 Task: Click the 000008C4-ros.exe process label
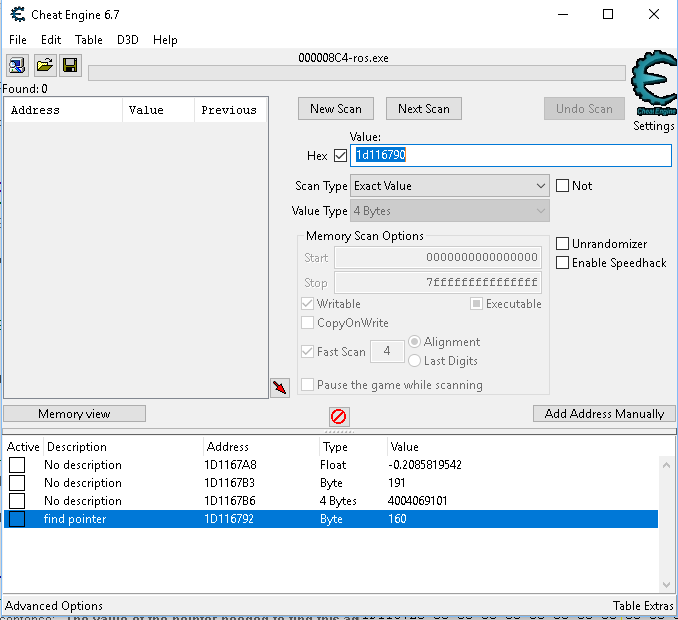tap(343, 58)
